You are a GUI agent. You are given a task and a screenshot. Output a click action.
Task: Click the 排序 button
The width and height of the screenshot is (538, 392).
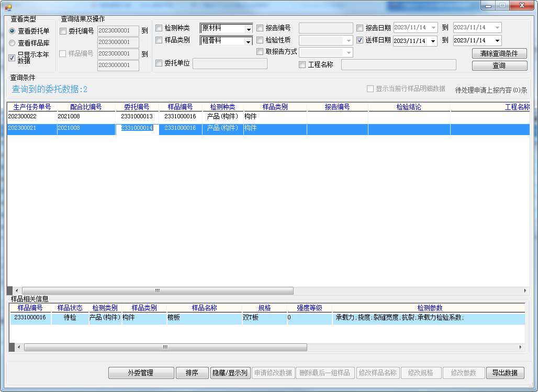coord(192,373)
